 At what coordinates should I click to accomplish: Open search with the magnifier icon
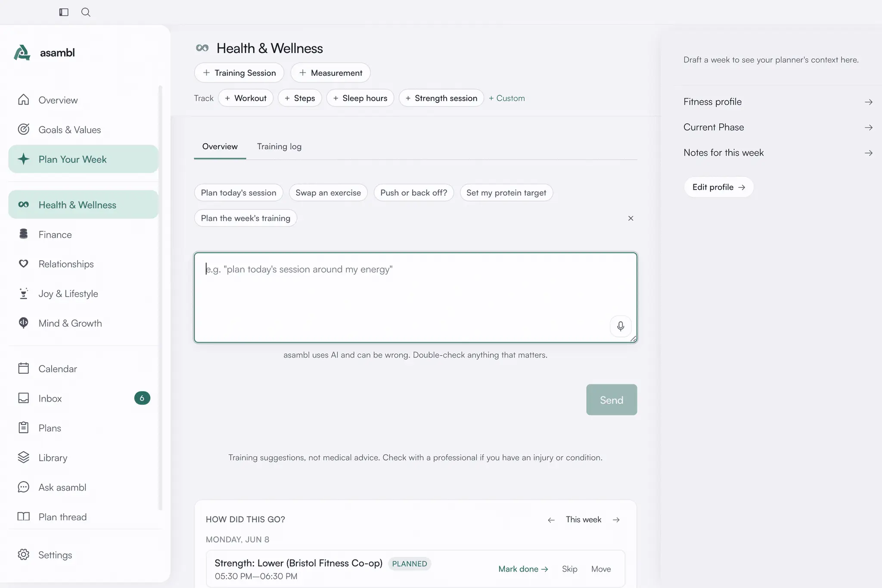pos(86,12)
